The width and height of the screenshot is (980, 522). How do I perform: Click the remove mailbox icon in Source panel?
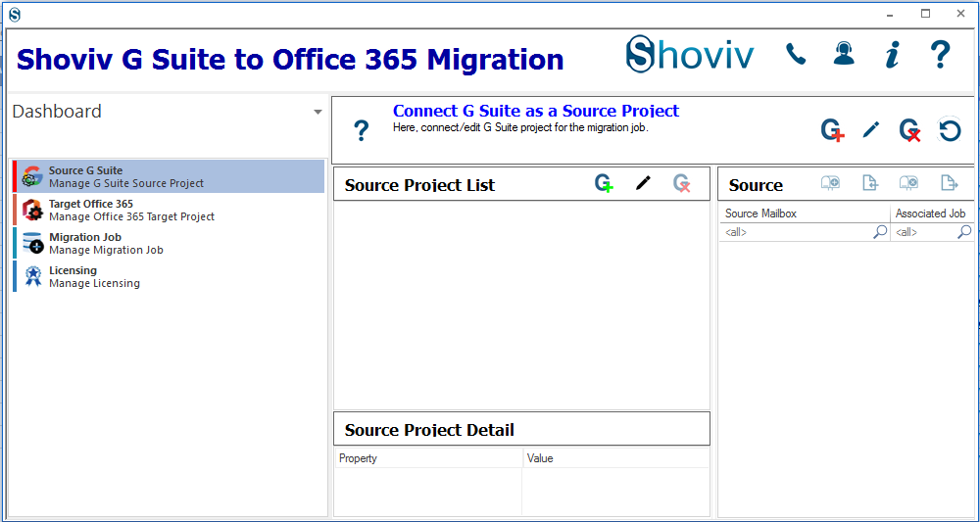click(x=908, y=183)
